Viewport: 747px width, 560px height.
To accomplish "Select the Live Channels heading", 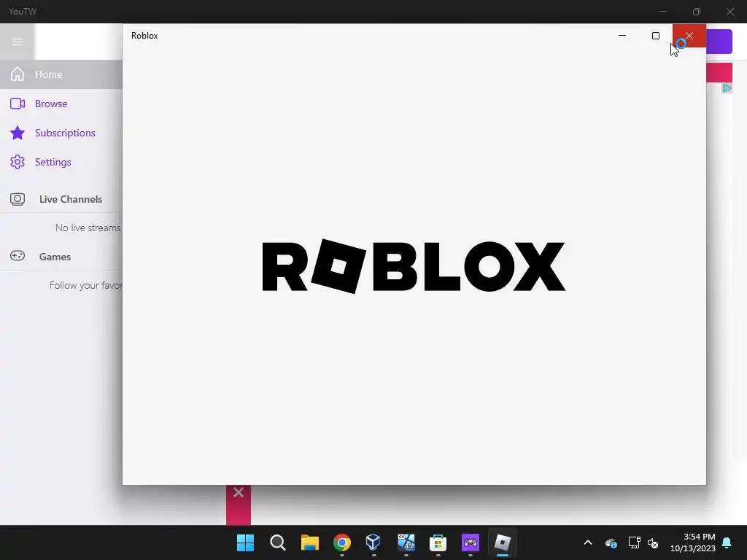I will tap(71, 199).
